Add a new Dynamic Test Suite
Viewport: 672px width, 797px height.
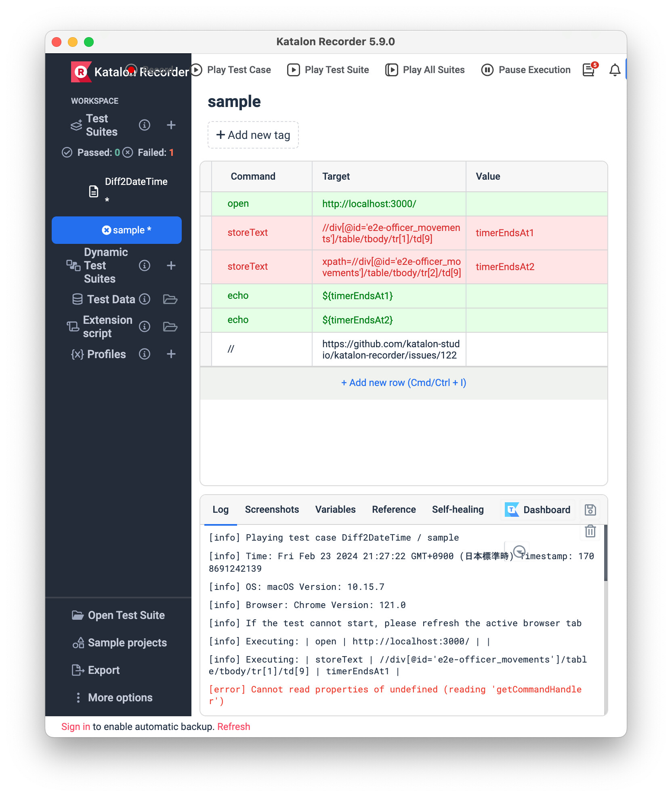[x=171, y=265]
